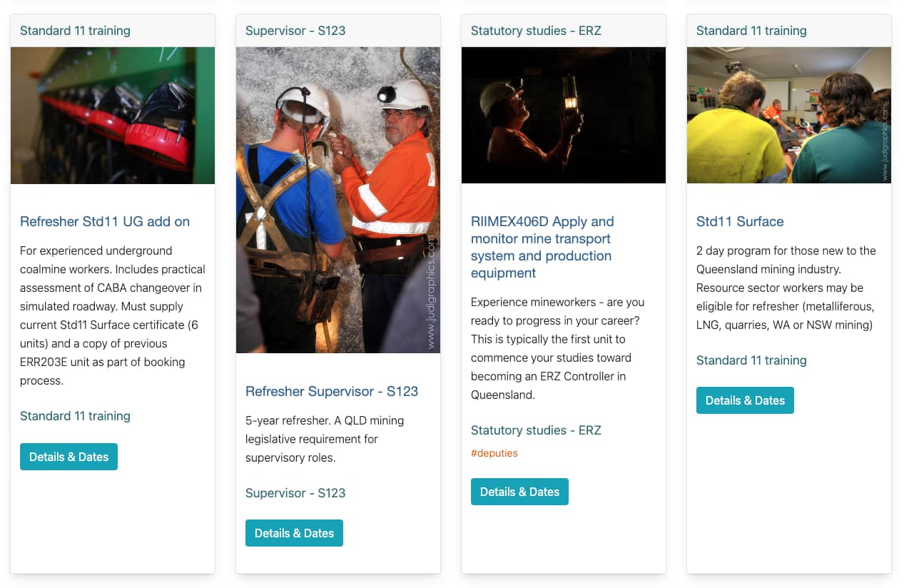Click Supervisor - S123 category below 5-year refresher text
The image size is (909, 588).
coord(295,493)
